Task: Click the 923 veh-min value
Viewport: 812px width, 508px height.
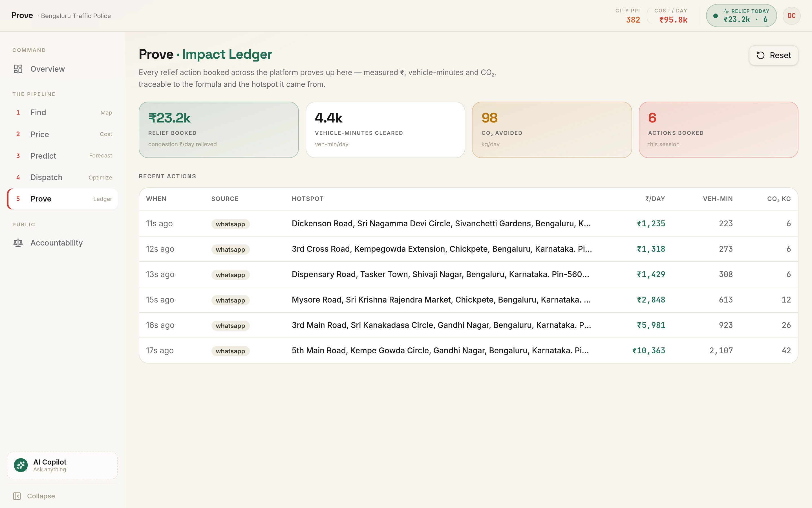Action: pos(726,325)
